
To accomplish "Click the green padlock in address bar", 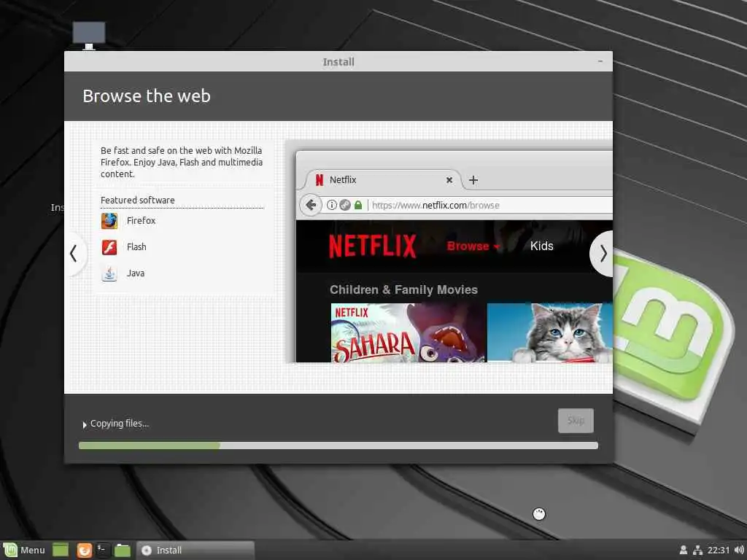I will pyautogui.click(x=358, y=205).
